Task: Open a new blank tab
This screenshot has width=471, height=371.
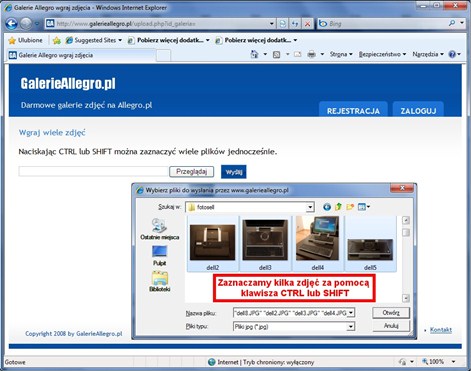Action: pyautogui.click(x=163, y=55)
